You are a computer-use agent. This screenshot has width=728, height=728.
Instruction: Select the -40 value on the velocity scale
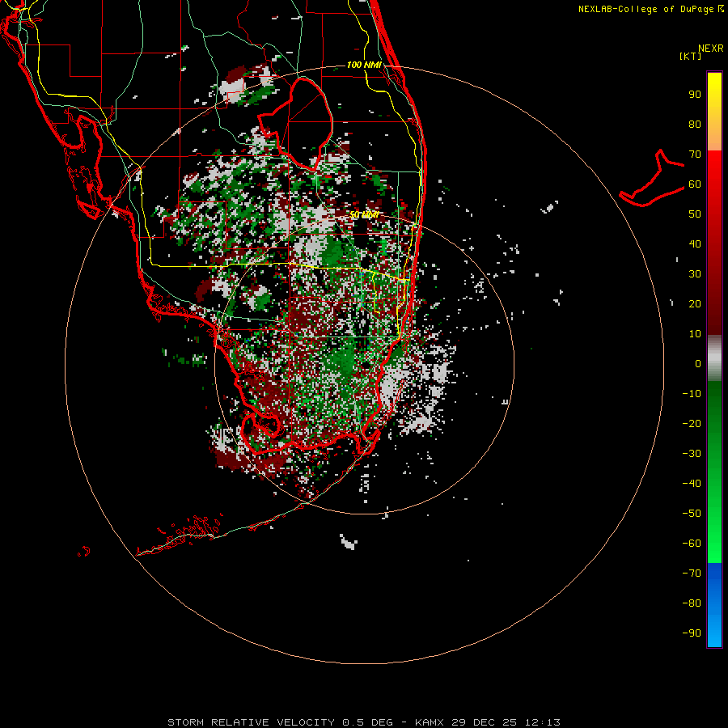[692, 484]
